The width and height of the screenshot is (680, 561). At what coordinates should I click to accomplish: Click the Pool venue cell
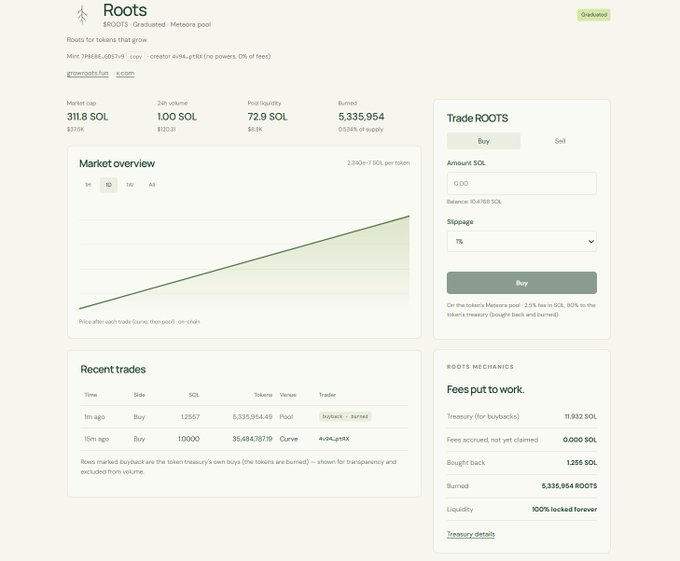coord(286,417)
